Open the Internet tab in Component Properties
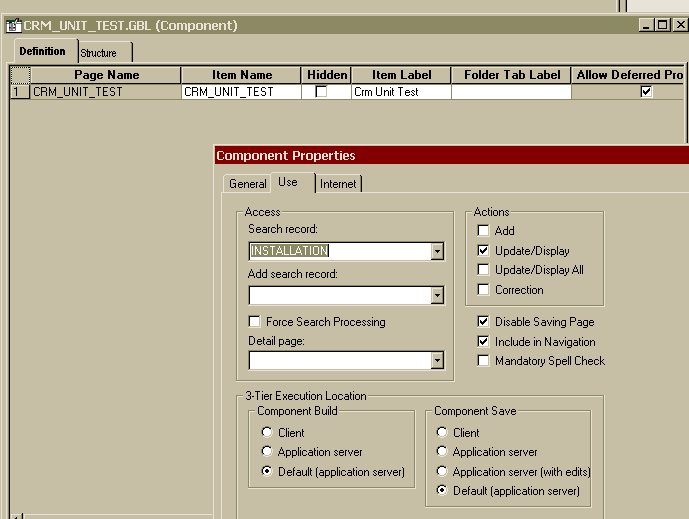This screenshot has height=519, width=689. (338, 184)
